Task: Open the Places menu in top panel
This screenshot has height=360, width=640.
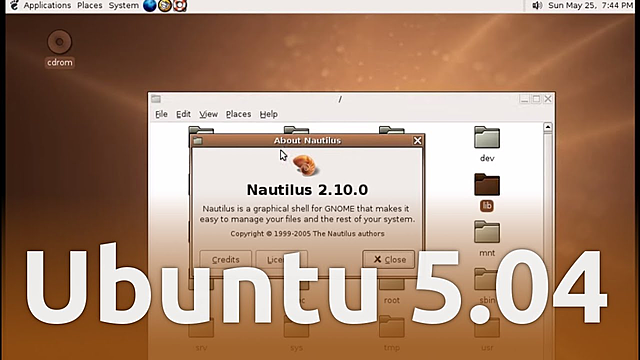Action: 89,5
